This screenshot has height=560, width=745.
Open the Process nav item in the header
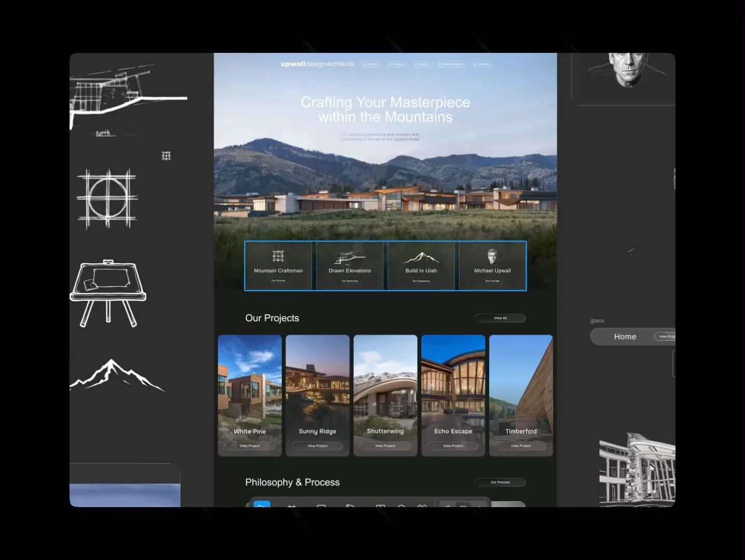[396, 64]
